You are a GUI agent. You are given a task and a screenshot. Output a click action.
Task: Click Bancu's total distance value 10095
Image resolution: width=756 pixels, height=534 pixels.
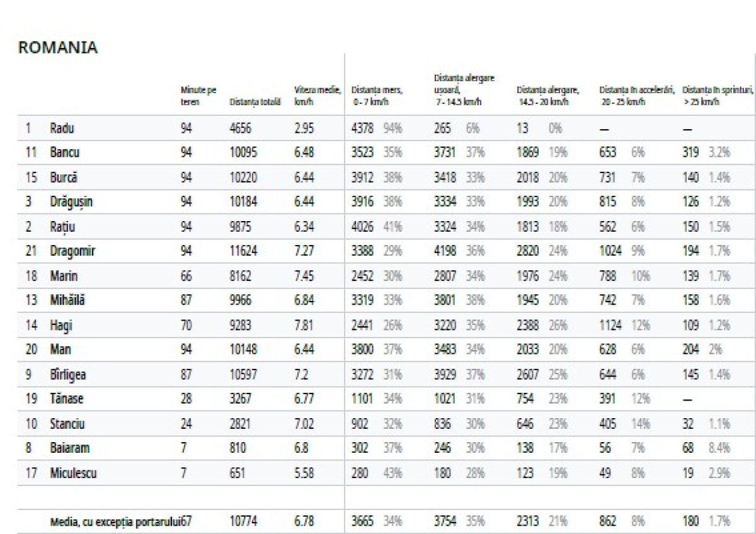243,153
